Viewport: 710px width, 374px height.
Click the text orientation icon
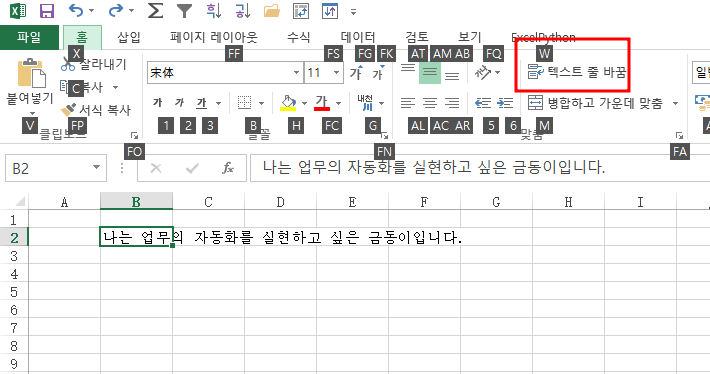(483, 72)
